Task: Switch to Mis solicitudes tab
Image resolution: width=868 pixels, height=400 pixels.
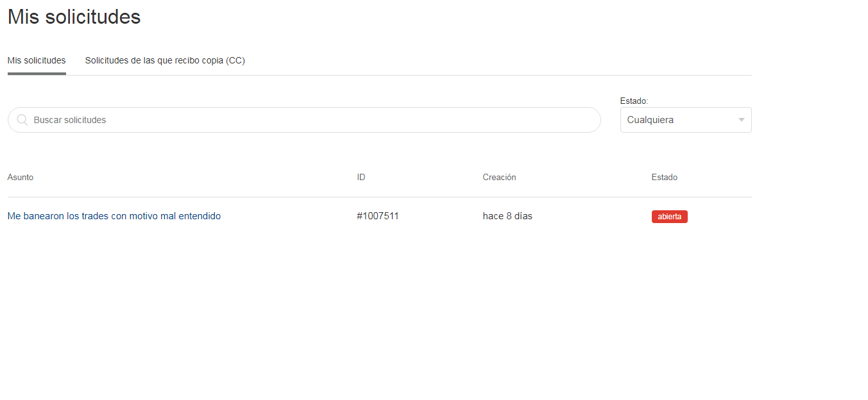Action: pos(37,60)
